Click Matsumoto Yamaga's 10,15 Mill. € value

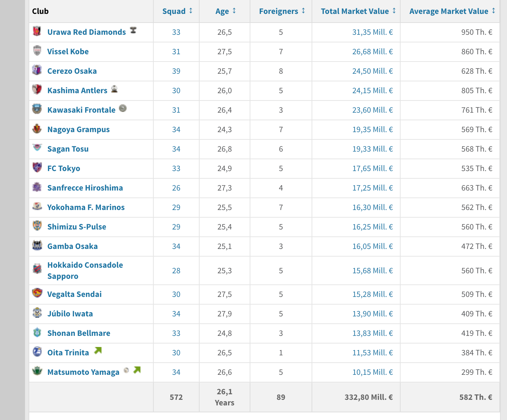click(x=372, y=372)
